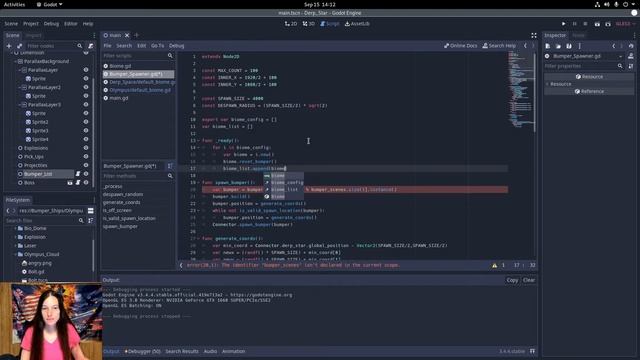Open the script icon on the Boss node
640x360 pixels.
coord(78,182)
